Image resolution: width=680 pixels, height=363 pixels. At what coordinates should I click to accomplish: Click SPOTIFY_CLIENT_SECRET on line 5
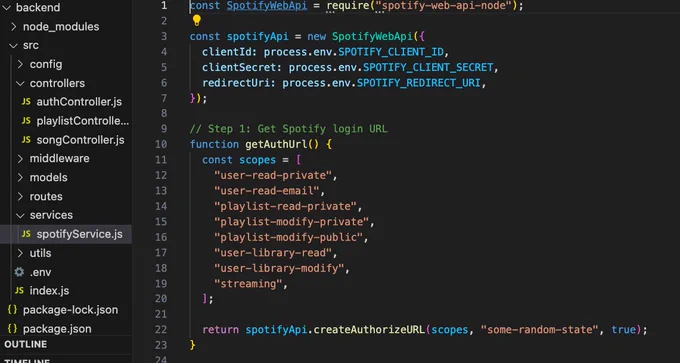point(428,68)
